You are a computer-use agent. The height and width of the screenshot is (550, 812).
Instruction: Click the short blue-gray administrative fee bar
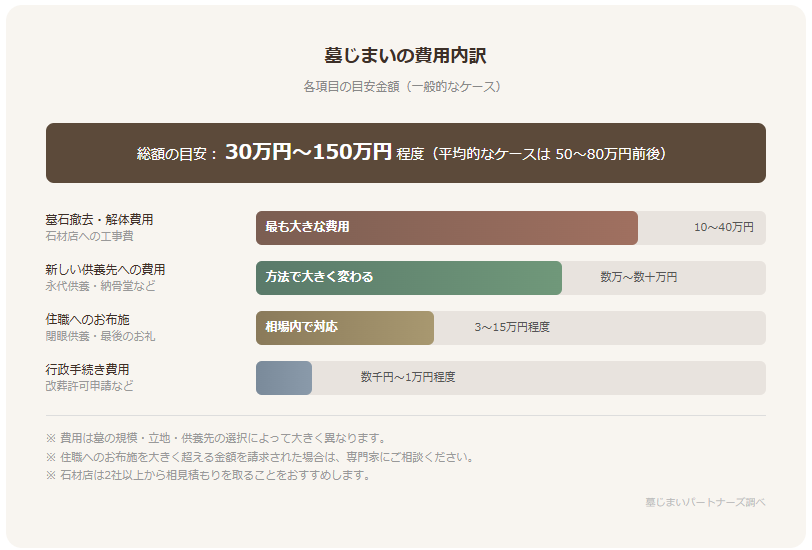284,378
